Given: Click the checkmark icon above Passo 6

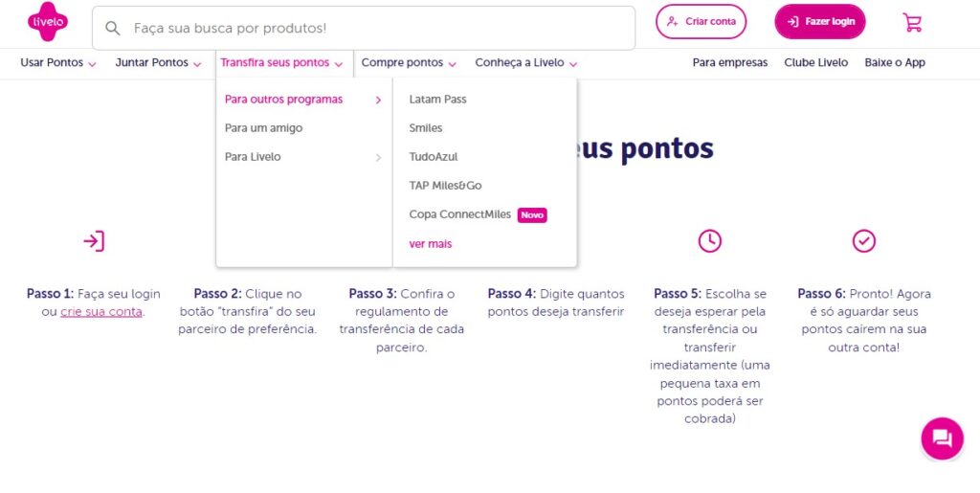Looking at the screenshot, I should (863, 240).
